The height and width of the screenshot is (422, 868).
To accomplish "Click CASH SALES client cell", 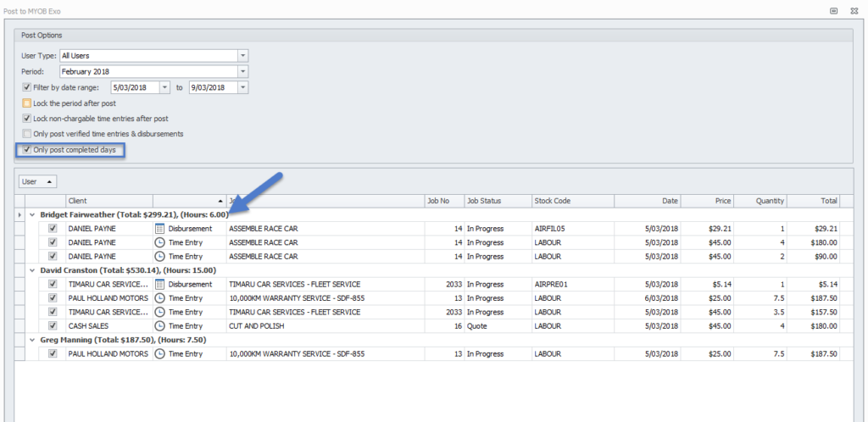I will click(x=109, y=325).
